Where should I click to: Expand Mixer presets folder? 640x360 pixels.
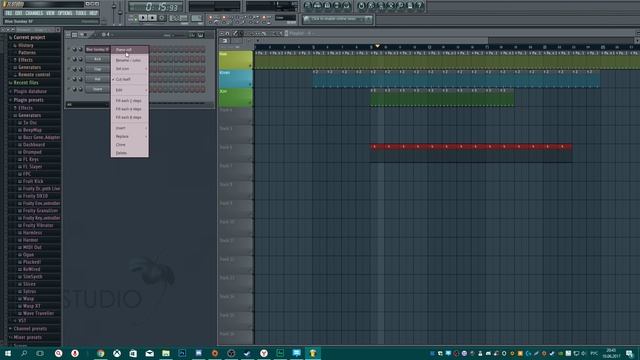tap(27, 338)
